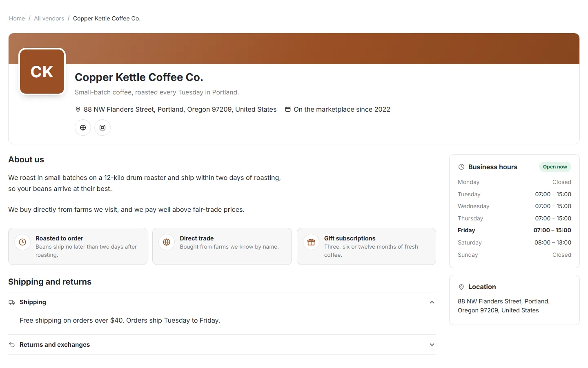Screen dimensions: 588x368
Task: Open All vendors breadcrumb link
Action: click(49, 18)
